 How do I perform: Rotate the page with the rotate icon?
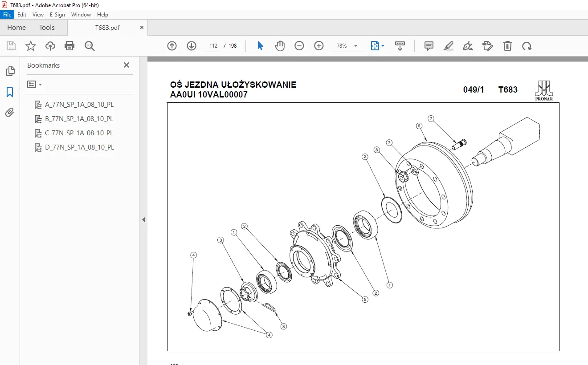pos(527,46)
